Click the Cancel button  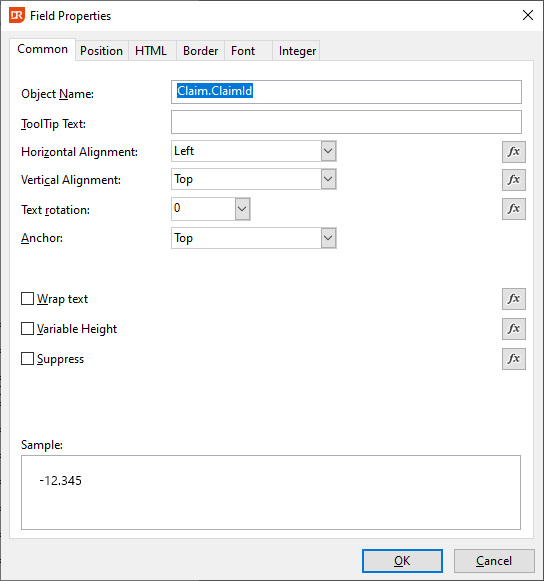click(494, 561)
